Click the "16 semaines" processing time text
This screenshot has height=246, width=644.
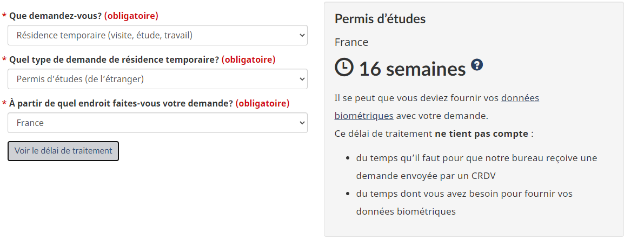tap(412, 69)
